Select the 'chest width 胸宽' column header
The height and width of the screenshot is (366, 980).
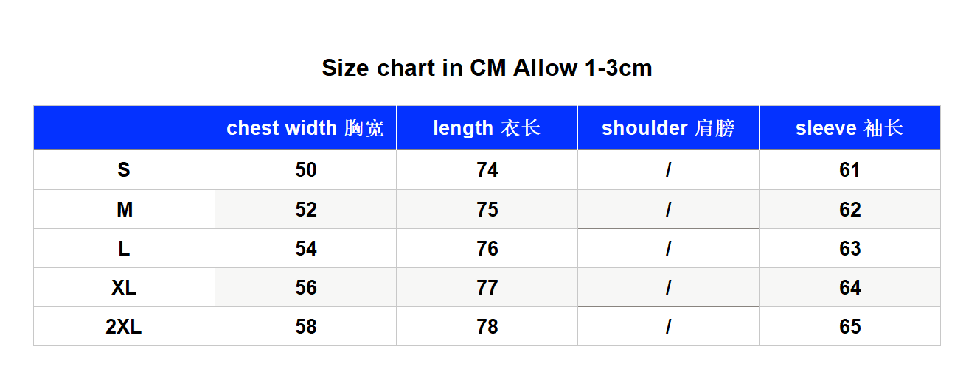(305, 128)
